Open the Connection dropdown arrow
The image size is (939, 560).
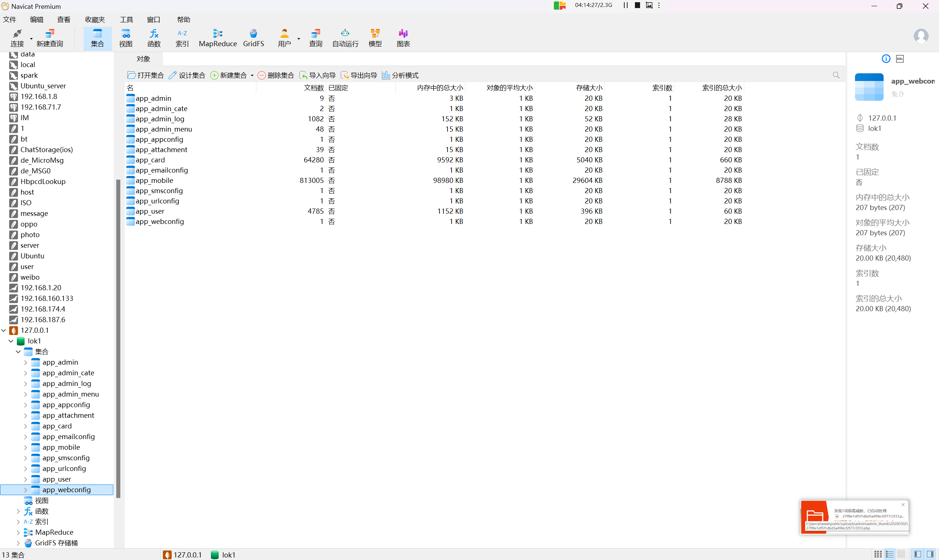31,38
